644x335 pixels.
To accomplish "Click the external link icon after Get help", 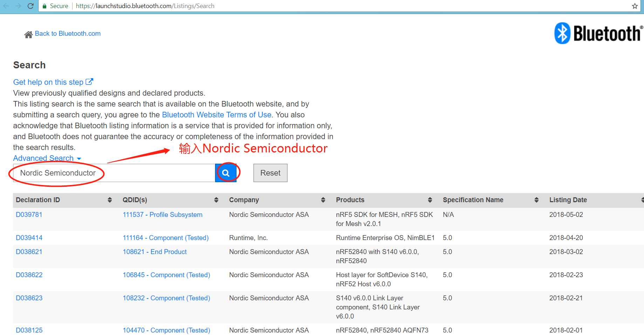I will [89, 82].
